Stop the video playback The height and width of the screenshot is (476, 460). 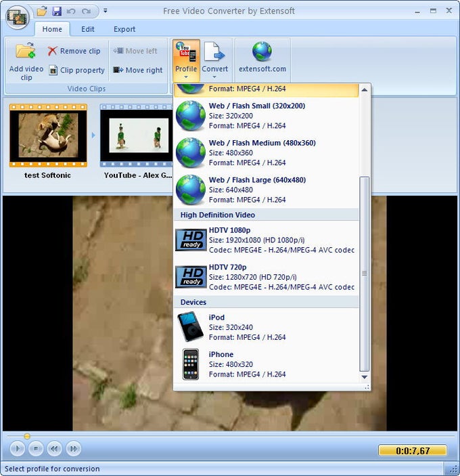point(36,449)
